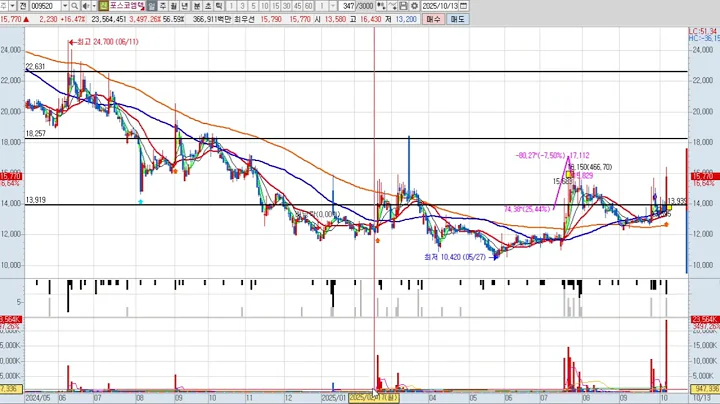The height and width of the screenshot is (404, 720).
Task: Click the orange star marker near September
Action: (x=175, y=171)
